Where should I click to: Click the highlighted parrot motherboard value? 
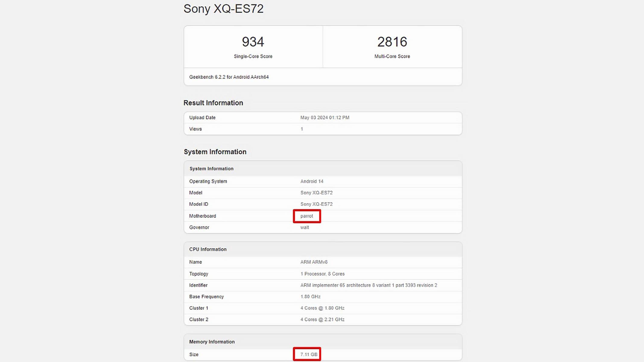pyautogui.click(x=306, y=216)
